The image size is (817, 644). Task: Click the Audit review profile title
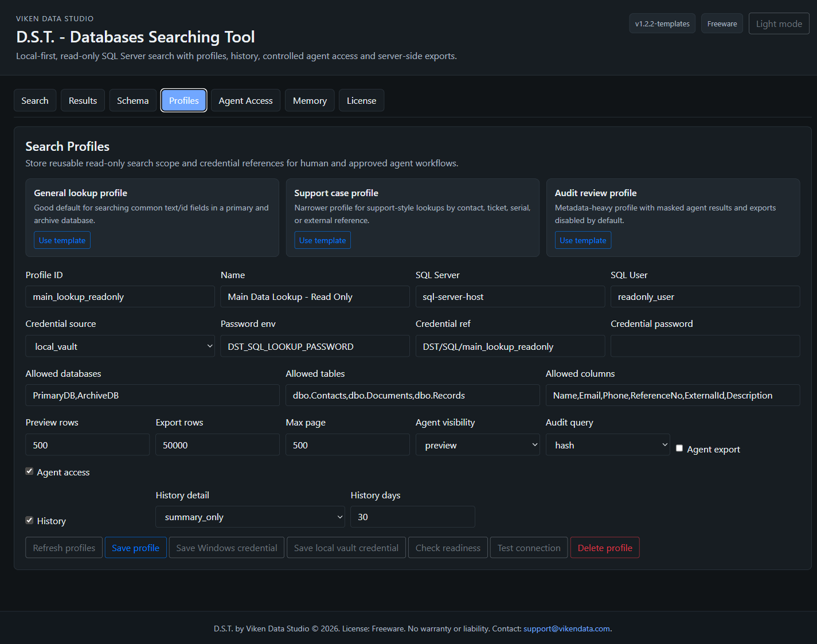[x=596, y=193]
